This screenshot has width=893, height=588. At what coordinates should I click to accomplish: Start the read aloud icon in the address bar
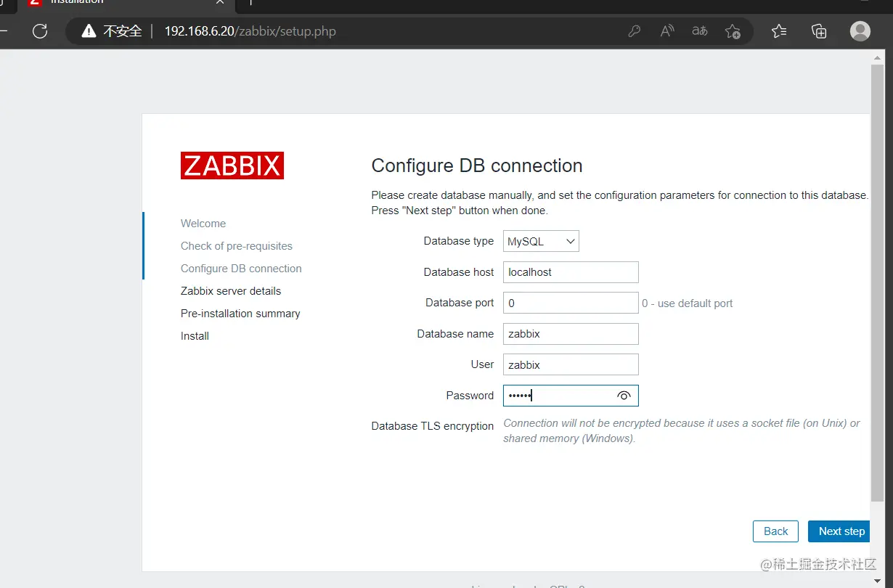(x=667, y=31)
